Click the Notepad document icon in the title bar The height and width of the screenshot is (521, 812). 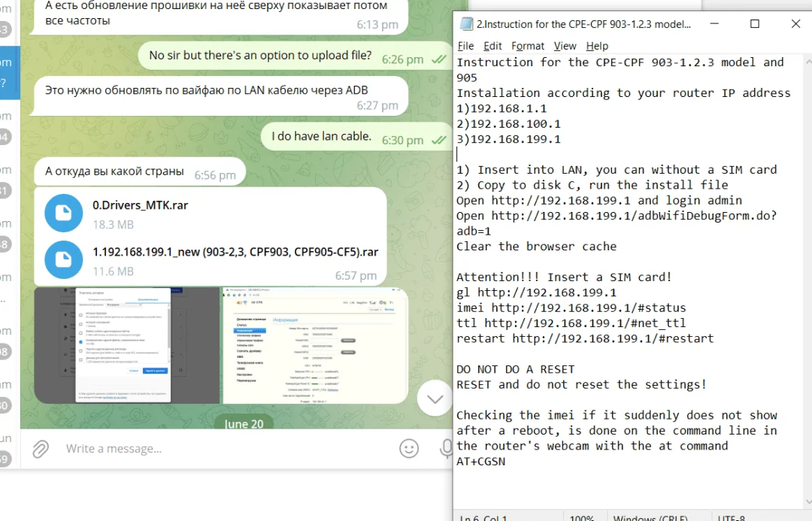pos(467,24)
